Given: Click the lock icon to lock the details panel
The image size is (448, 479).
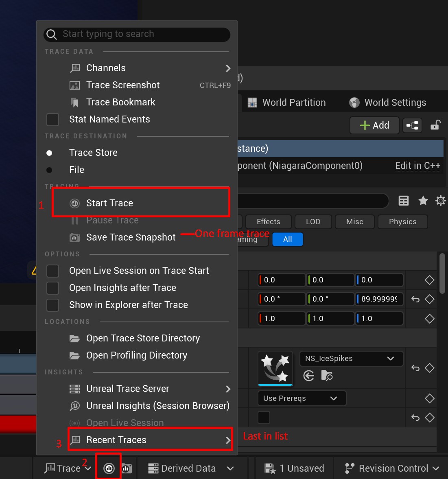Looking at the screenshot, I should 435,125.
